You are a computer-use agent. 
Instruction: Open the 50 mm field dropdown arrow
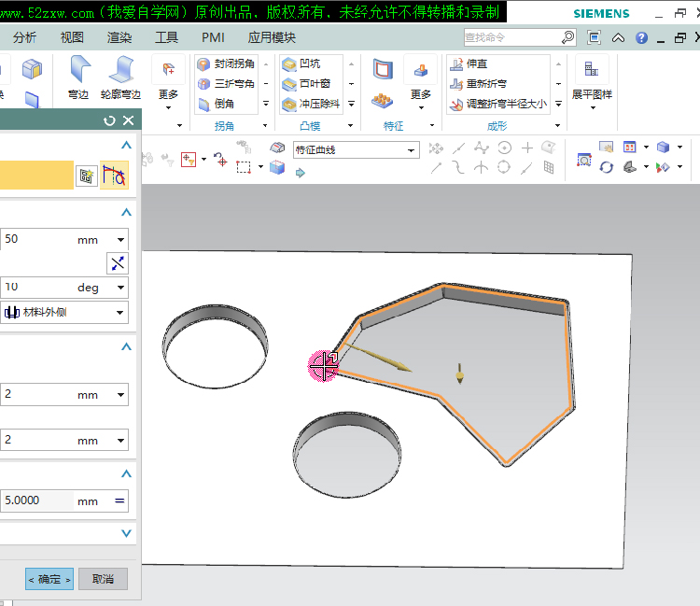pos(120,240)
